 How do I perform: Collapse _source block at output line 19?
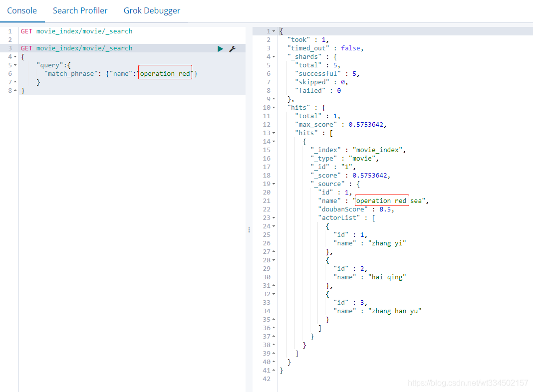[x=273, y=184]
